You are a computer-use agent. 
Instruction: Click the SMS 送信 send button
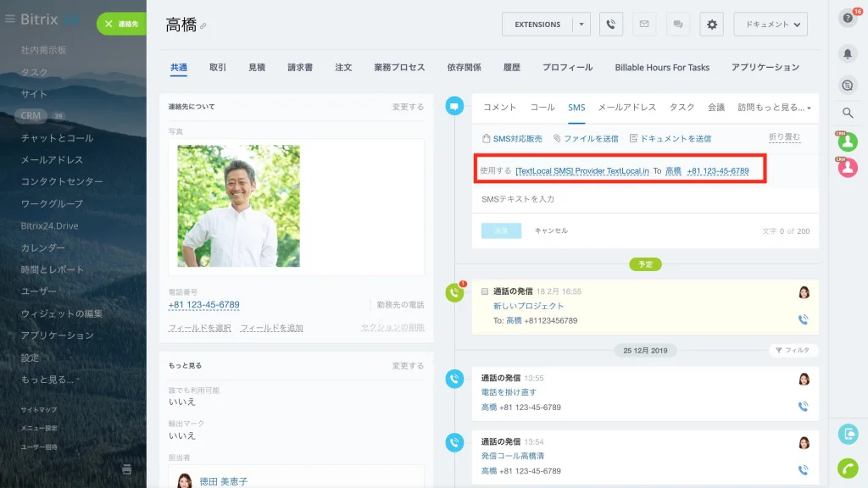click(x=501, y=230)
